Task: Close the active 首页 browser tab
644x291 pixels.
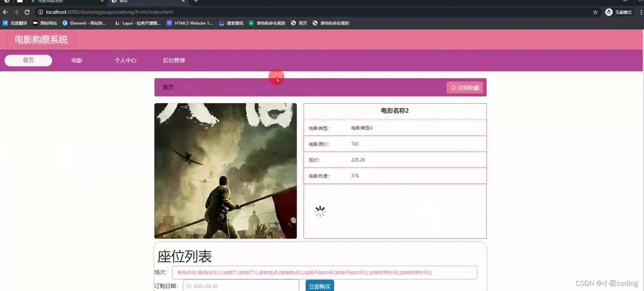Action: coord(183,1)
